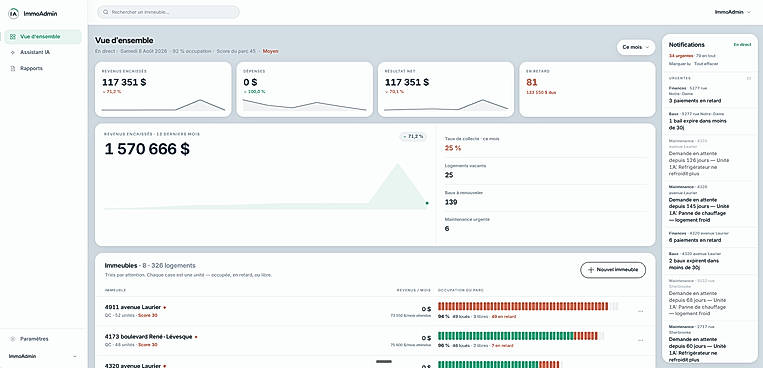Screen dimensions: 763x368
Task: Open the 60 jours Réfrigérateur notification
Action: tap(710, 343)
